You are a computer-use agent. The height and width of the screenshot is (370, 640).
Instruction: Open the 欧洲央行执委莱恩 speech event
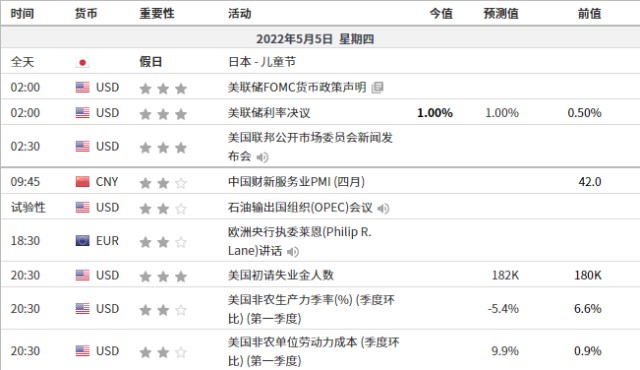(x=300, y=241)
